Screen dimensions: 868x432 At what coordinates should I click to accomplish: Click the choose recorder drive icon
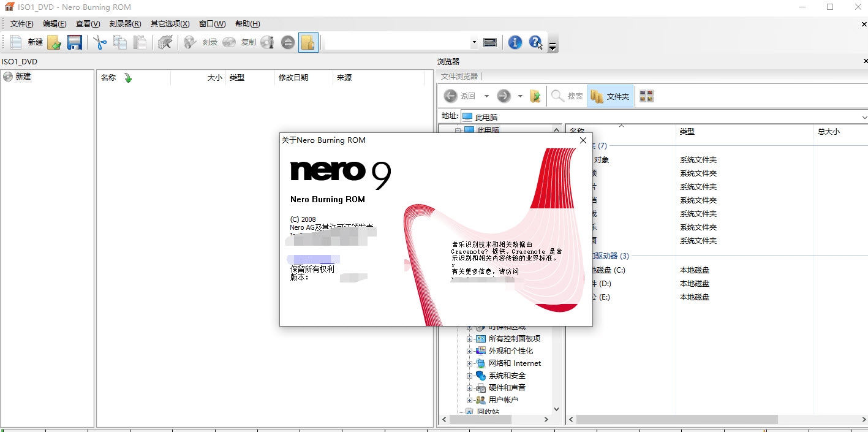490,42
